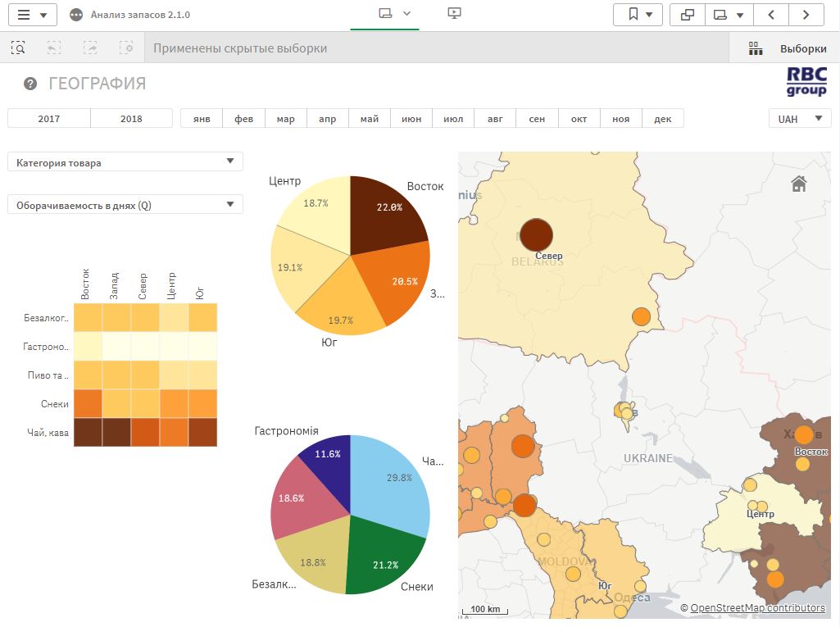Toggle the 2017 year filter
Viewport: 840px width, 627px height.
[x=49, y=119]
